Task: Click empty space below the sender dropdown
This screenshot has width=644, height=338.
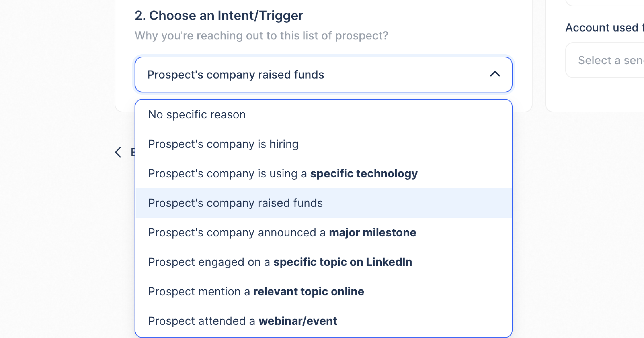Action: (x=600, y=95)
